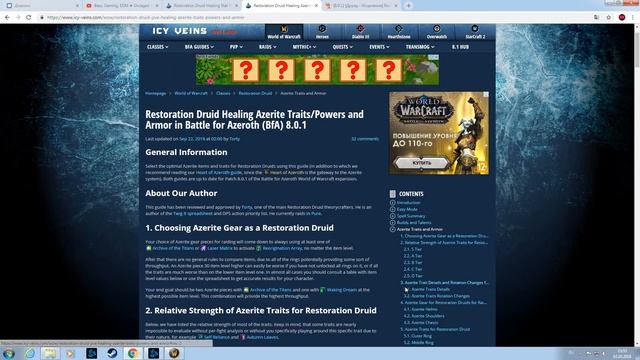This screenshot has width=640, height=360.
Task: Click the browser forward arrow
Action: 18,18
